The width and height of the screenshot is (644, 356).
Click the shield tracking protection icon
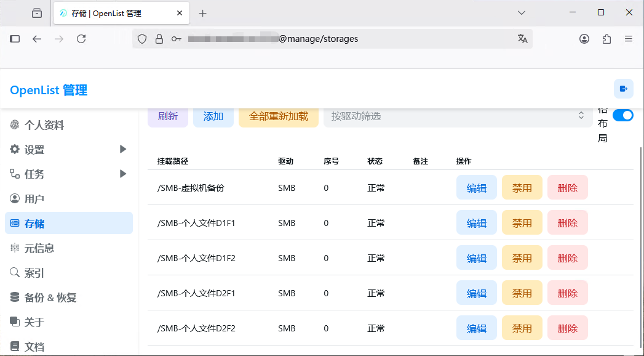click(x=142, y=39)
